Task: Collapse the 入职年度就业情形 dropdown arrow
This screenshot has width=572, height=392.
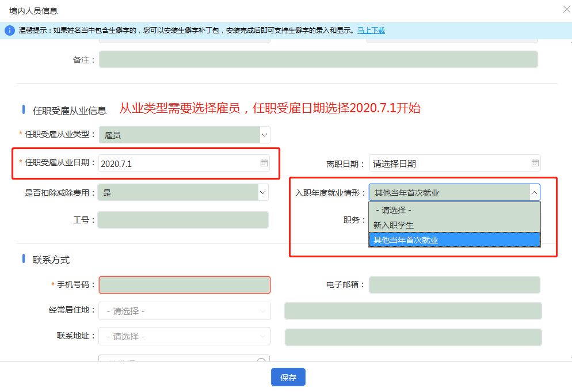Action: [x=534, y=192]
